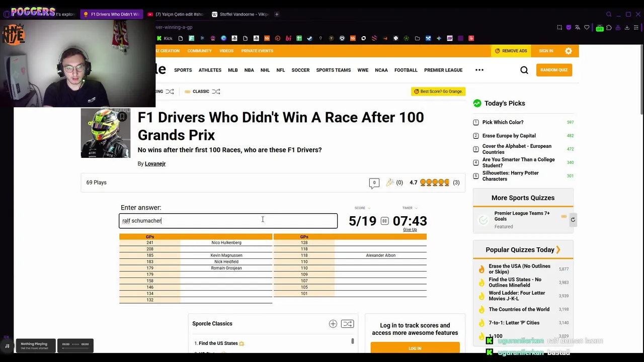This screenshot has width=644, height=362.
Task: Click the five-star rating trophies
Action: pyautogui.click(x=435, y=183)
